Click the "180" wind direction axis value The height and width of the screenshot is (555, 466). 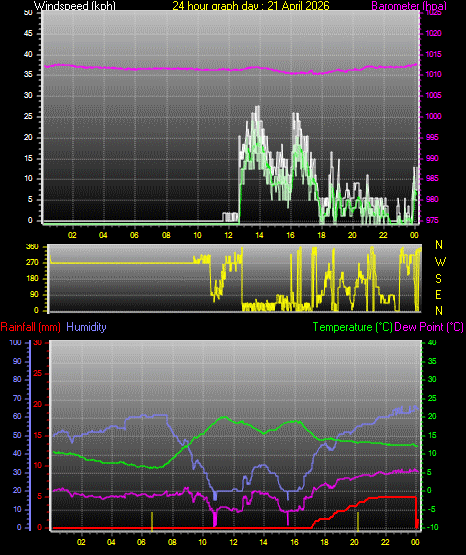point(33,279)
